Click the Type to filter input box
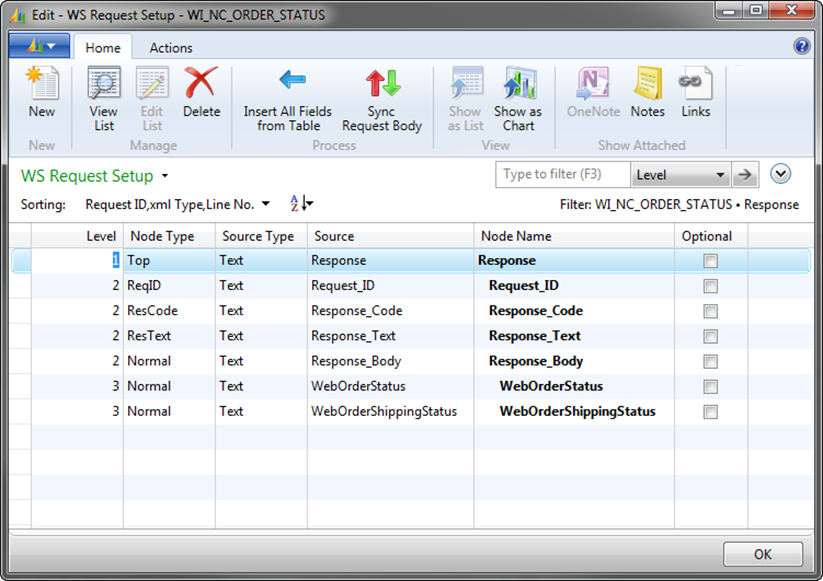823x581 pixels. click(563, 175)
